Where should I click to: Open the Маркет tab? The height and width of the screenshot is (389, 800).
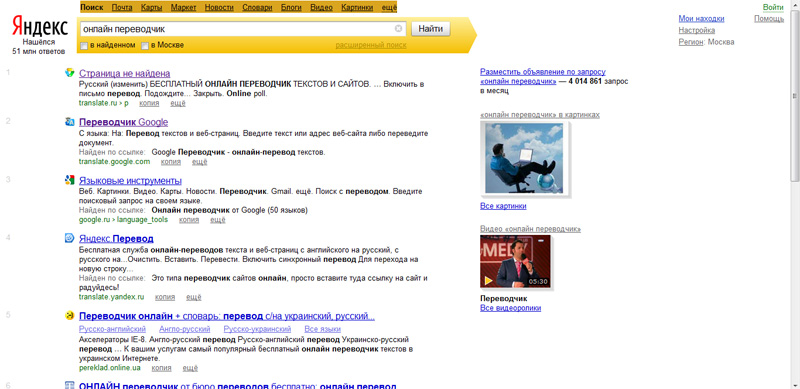[184, 7]
